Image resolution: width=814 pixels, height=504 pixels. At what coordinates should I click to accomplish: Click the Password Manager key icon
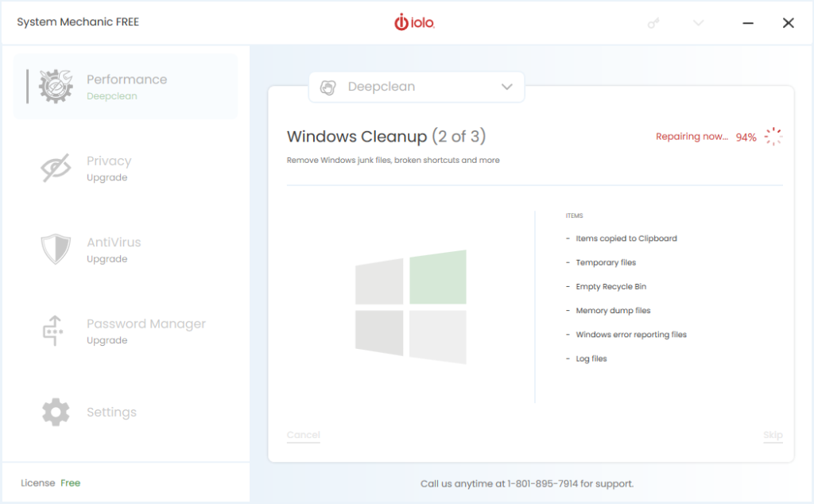55,330
